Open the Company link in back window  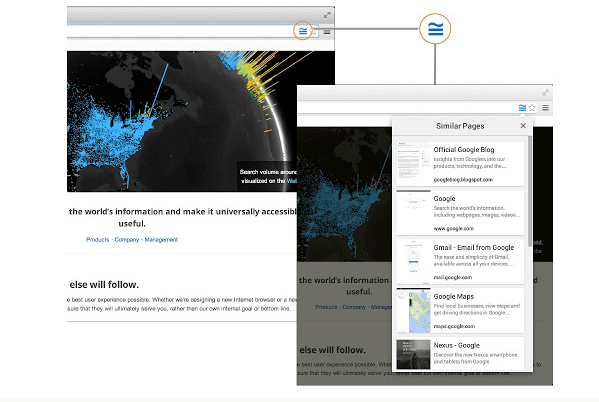pos(127,240)
